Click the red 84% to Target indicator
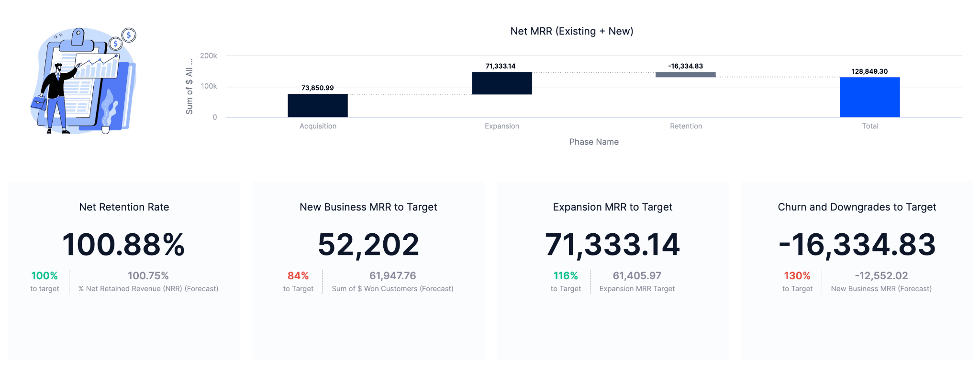The height and width of the screenshot is (365, 980). [x=298, y=276]
